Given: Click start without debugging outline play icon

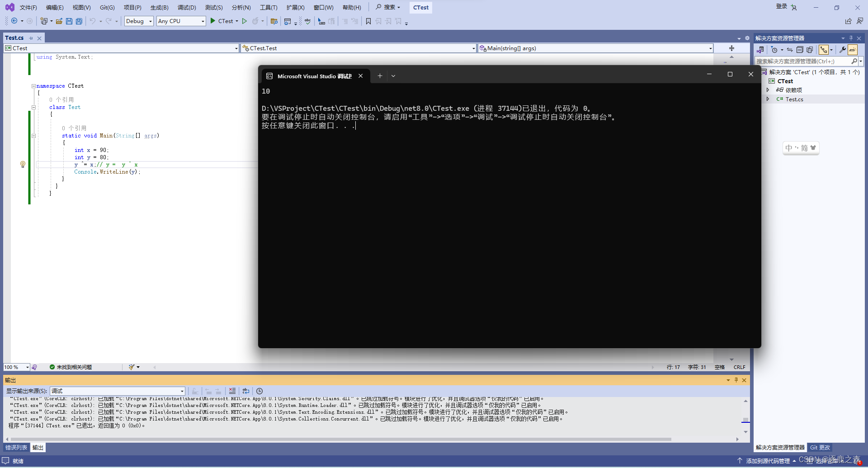Looking at the screenshot, I should (245, 21).
